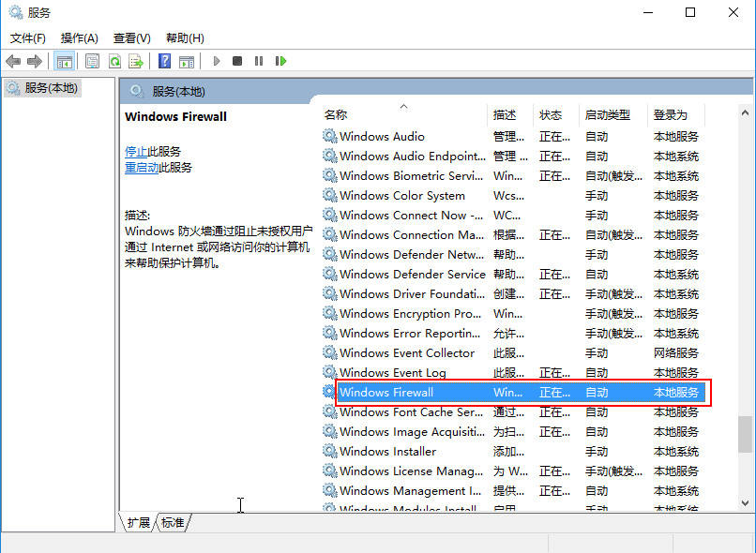Viewport: 756px width, 553px height.
Task: Start the service using the play toolbar icon
Action: click(216, 60)
